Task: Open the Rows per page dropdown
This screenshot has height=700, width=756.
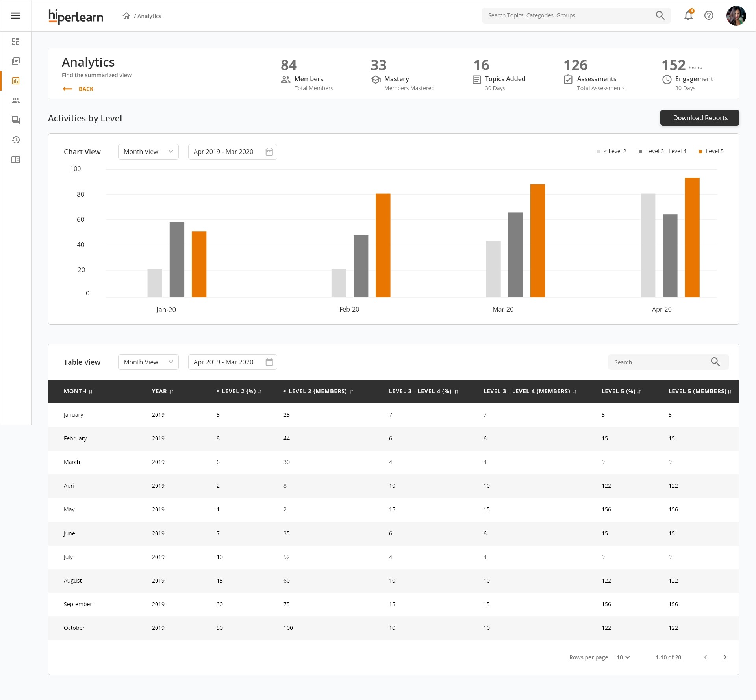Action: 623,657
